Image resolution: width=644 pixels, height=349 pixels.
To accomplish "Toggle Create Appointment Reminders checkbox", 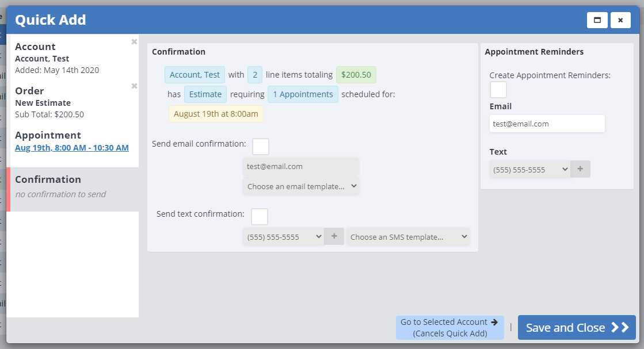I will [x=498, y=90].
